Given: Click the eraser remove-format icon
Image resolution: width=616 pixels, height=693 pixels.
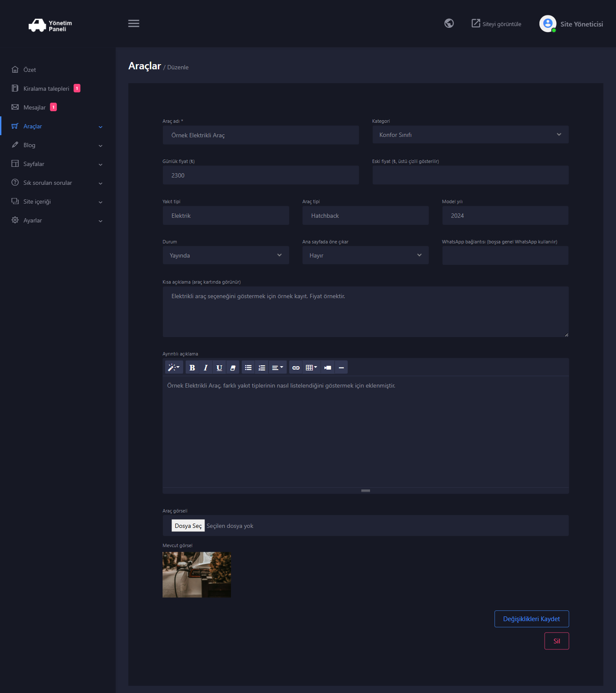Looking at the screenshot, I should point(233,367).
